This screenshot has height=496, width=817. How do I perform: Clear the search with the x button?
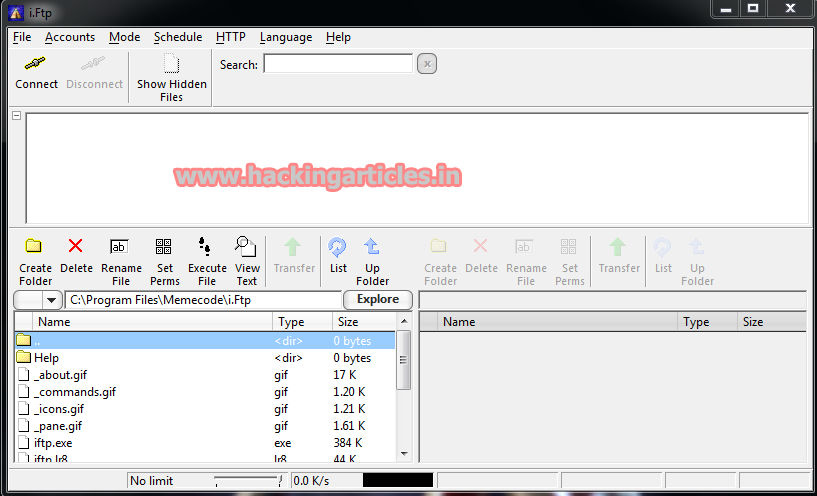(x=427, y=64)
